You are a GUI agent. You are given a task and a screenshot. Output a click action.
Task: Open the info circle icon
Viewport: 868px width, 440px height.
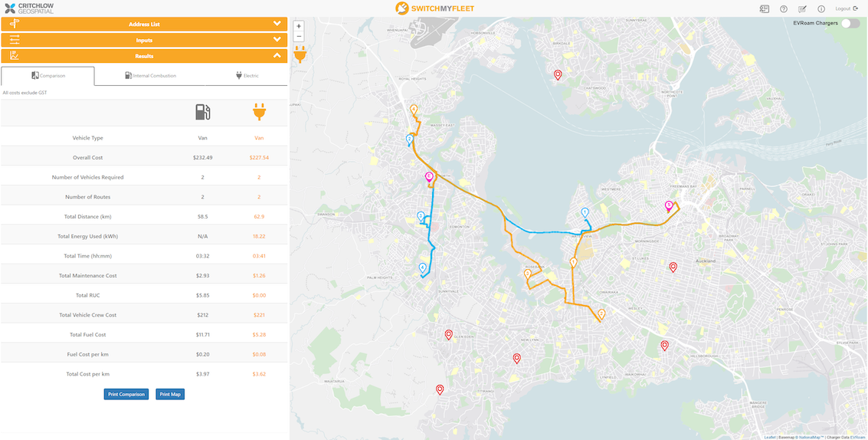tap(821, 9)
